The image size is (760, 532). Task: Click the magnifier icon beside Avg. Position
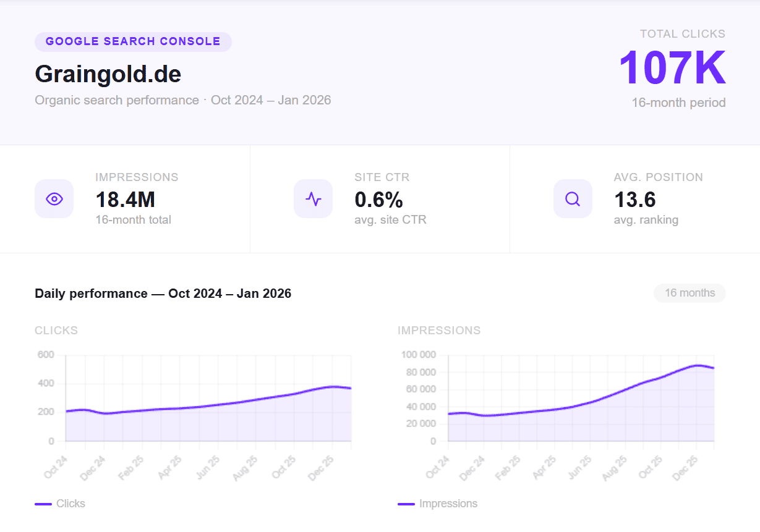[x=573, y=199]
